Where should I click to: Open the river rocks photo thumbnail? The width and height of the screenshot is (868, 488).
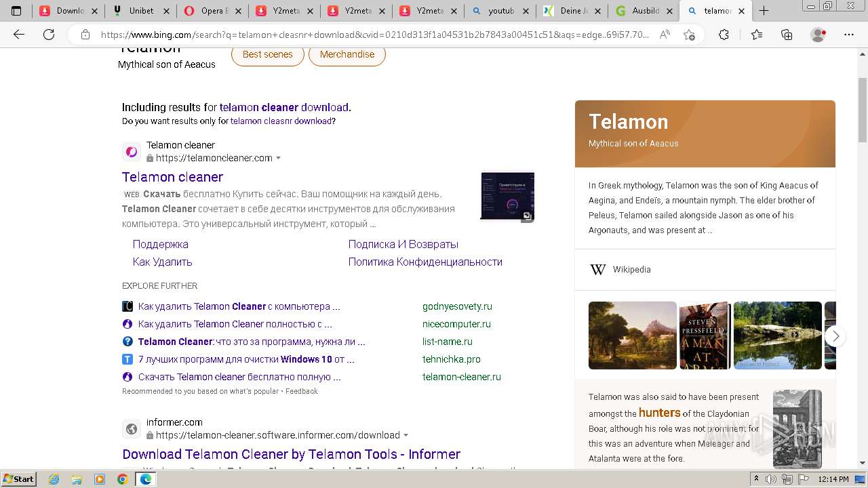(x=778, y=335)
